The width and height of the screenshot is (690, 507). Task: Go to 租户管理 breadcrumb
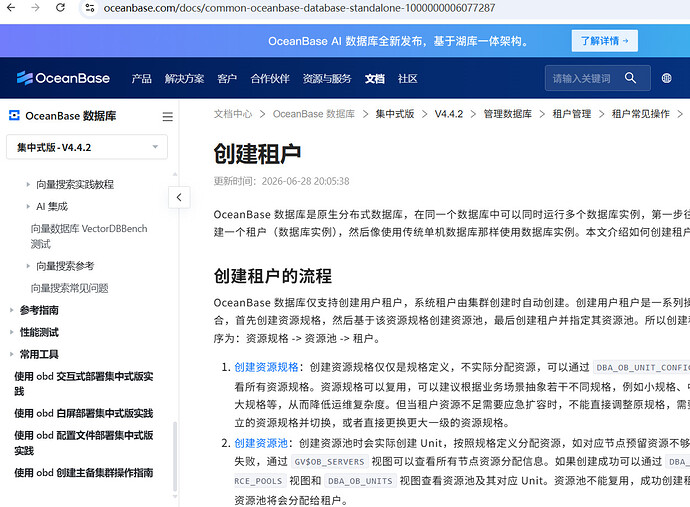[x=572, y=114]
